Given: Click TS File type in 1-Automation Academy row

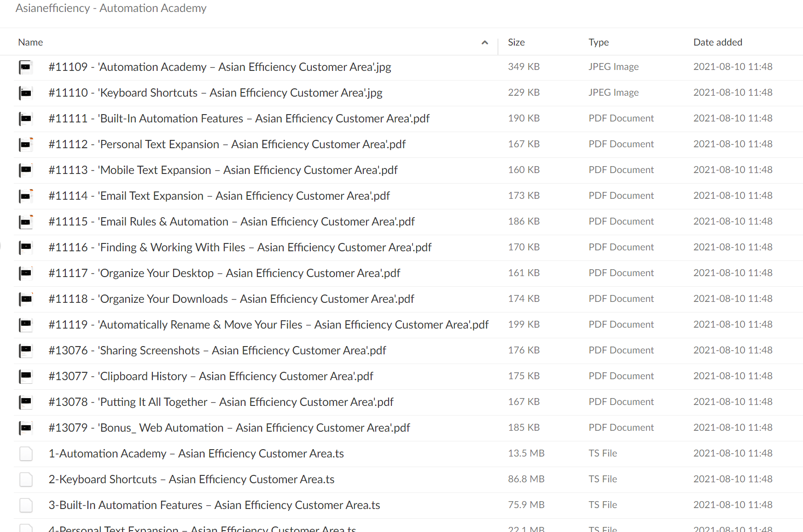Looking at the screenshot, I should (x=603, y=453).
